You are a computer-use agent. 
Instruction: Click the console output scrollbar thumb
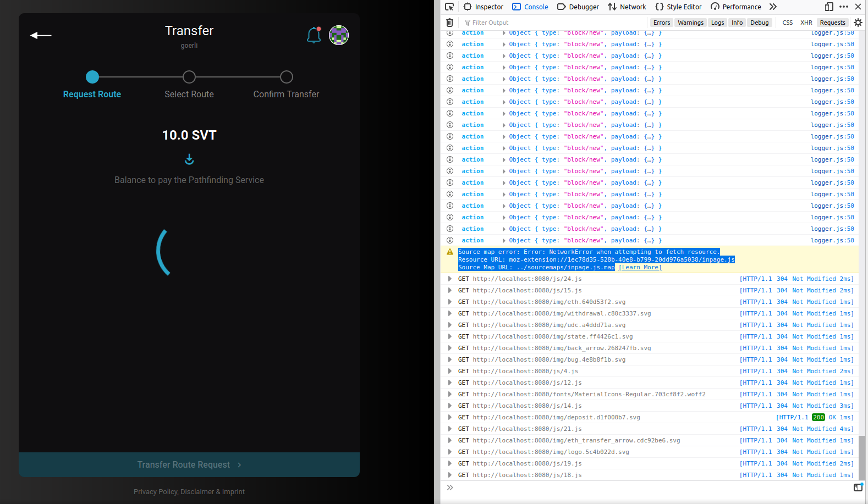click(862, 457)
